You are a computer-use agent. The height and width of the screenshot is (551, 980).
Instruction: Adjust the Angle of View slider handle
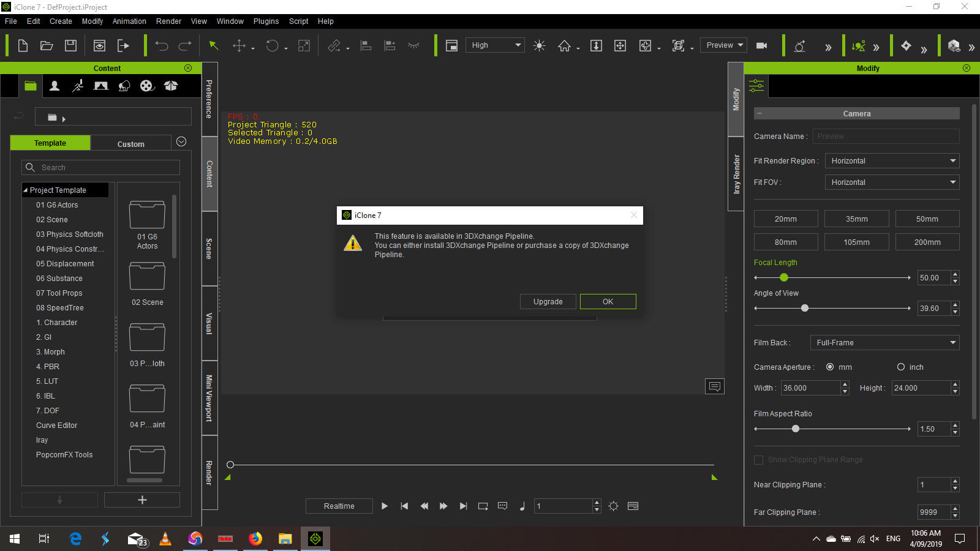coord(805,309)
